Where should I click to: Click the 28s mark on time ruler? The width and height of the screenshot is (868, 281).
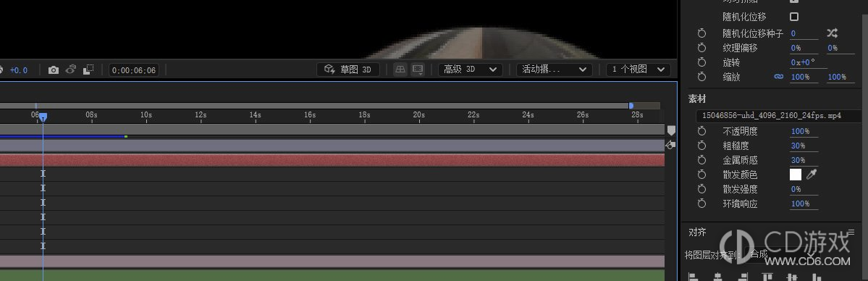click(637, 114)
